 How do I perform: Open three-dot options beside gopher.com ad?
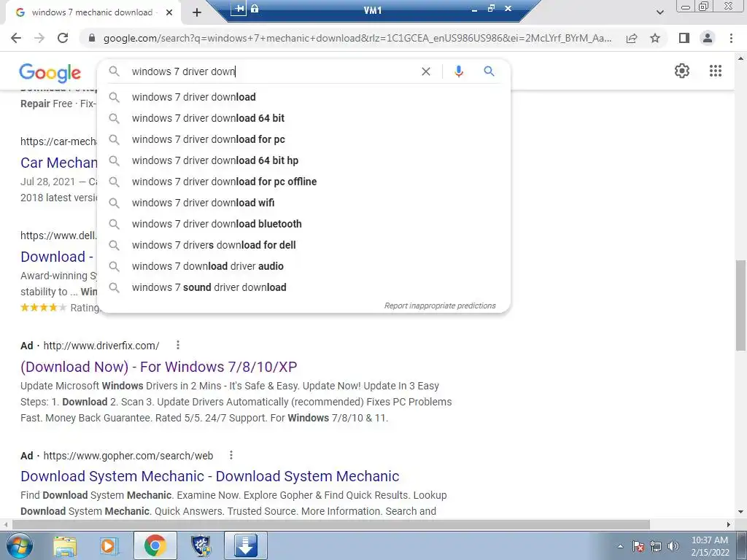[x=231, y=455]
